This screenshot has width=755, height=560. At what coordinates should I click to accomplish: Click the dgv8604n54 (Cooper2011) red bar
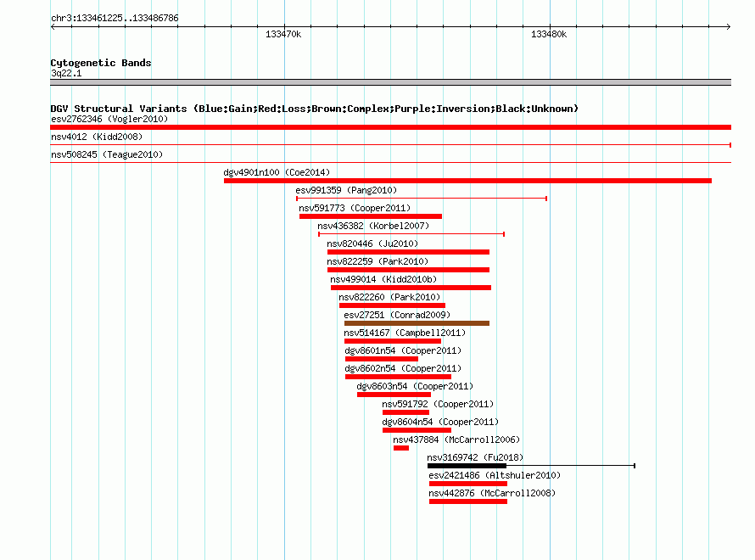(x=417, y=430)
